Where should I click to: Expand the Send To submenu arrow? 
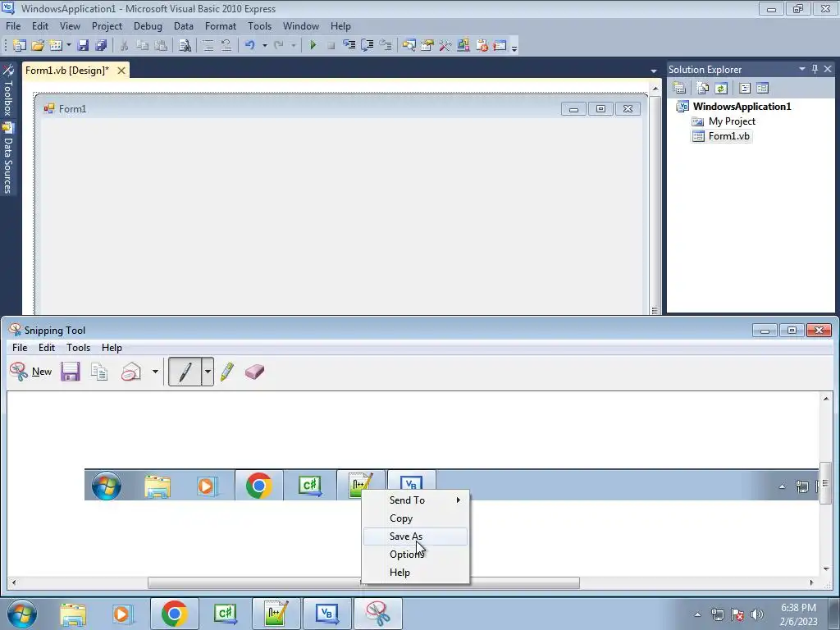point(458,500)
